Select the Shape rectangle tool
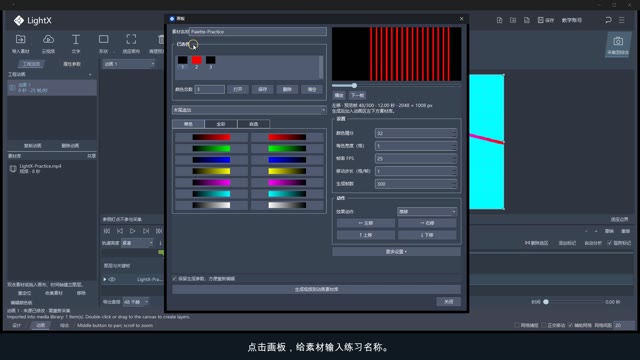 pyautogui.click(x=104, y=39)
